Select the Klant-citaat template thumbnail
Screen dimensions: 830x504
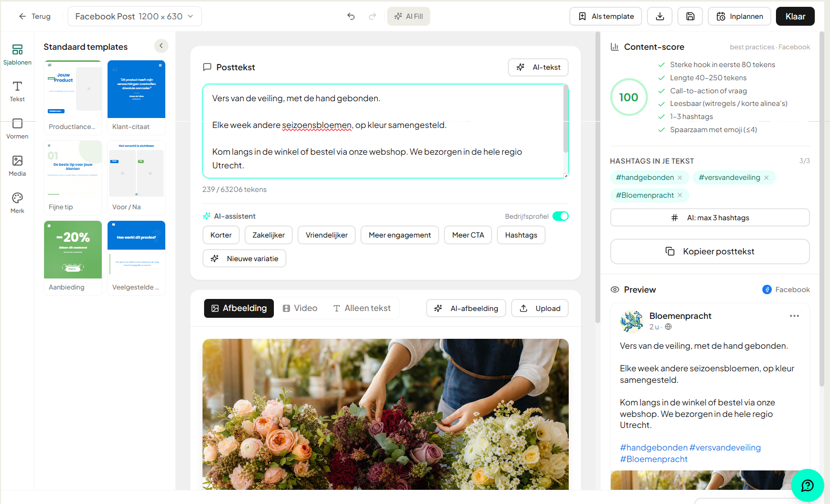coord(136,97)
